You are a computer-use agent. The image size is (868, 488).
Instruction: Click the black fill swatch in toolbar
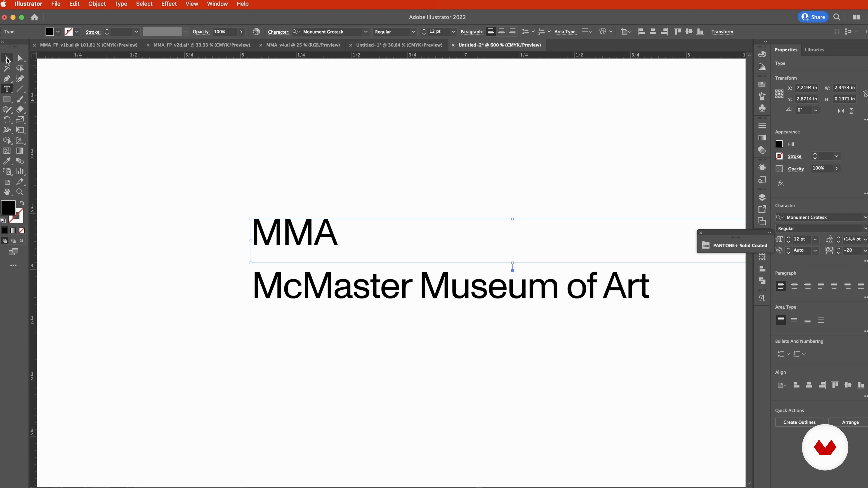tap(8, 208)
